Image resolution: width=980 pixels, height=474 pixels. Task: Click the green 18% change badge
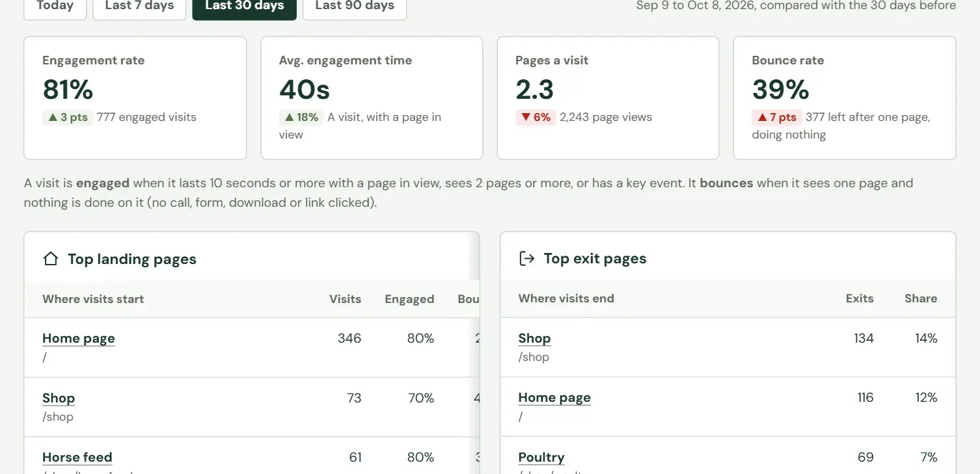(301, 117)
